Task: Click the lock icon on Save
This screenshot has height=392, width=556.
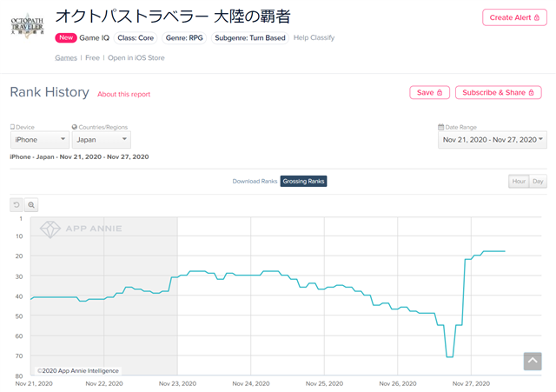Action: 440,93
